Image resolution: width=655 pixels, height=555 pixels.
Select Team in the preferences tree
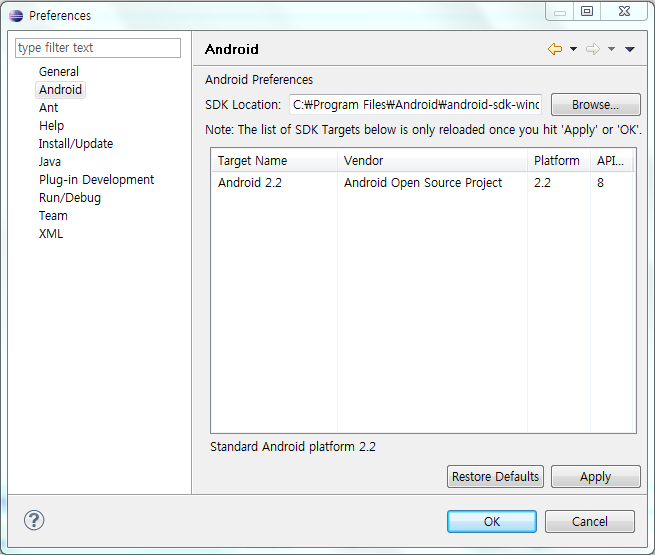tap(53, 215)
